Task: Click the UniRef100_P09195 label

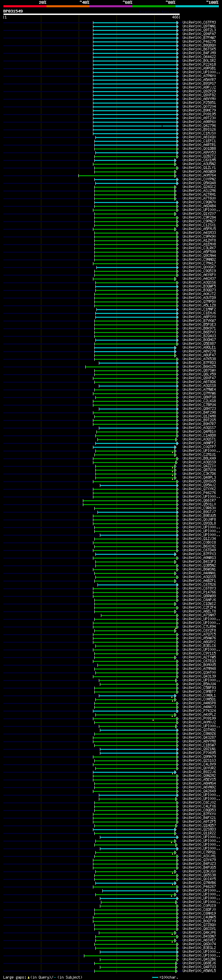Action: pos(199,114)
